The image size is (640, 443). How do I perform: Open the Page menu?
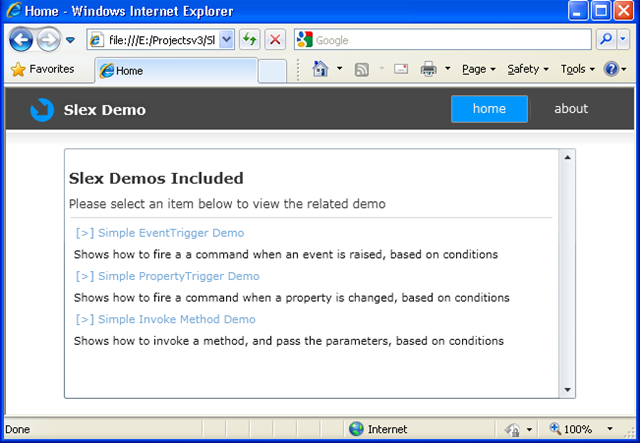(479, 69)
